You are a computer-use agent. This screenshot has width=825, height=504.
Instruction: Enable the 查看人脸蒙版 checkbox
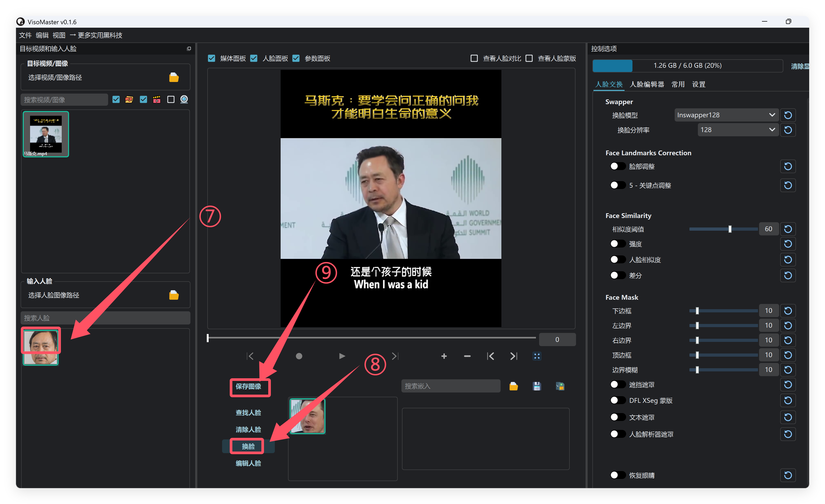coord(529,59)
